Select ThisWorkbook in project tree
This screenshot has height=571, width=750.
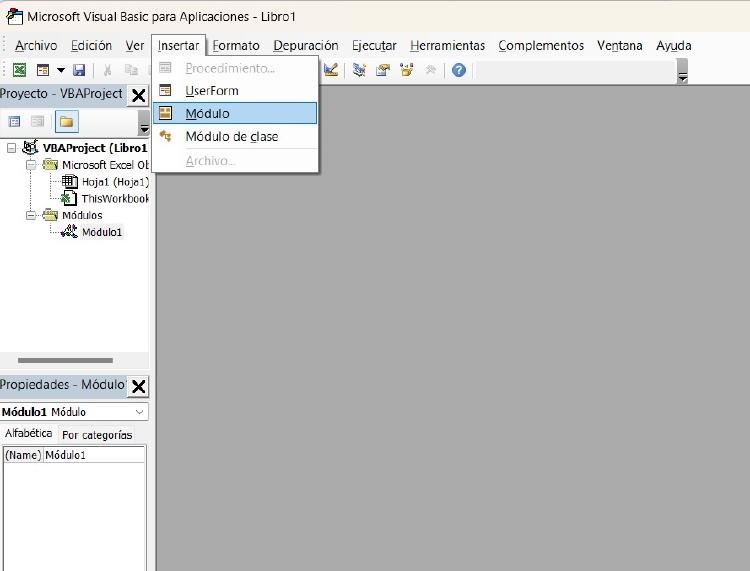pyautogui.click(x=115, y=198)
